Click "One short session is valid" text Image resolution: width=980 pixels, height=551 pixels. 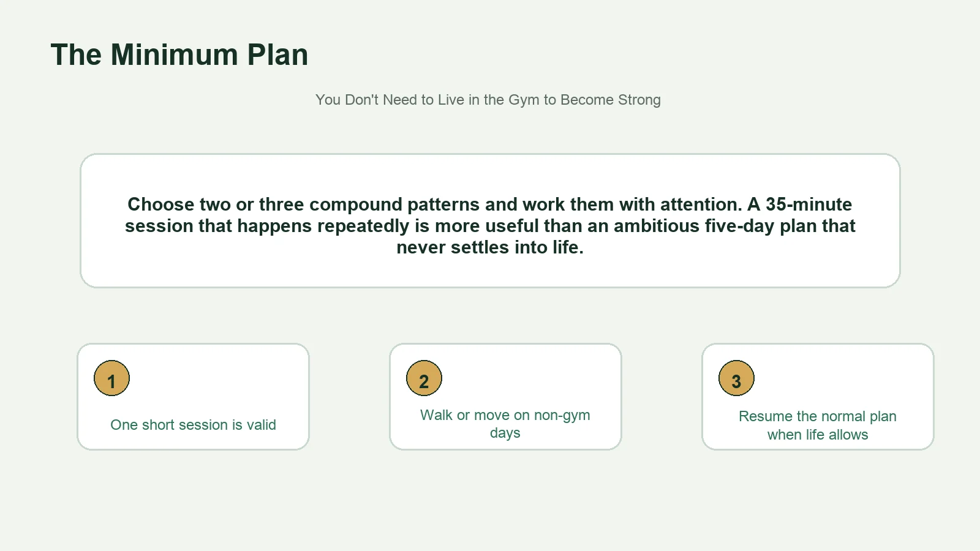193,425
